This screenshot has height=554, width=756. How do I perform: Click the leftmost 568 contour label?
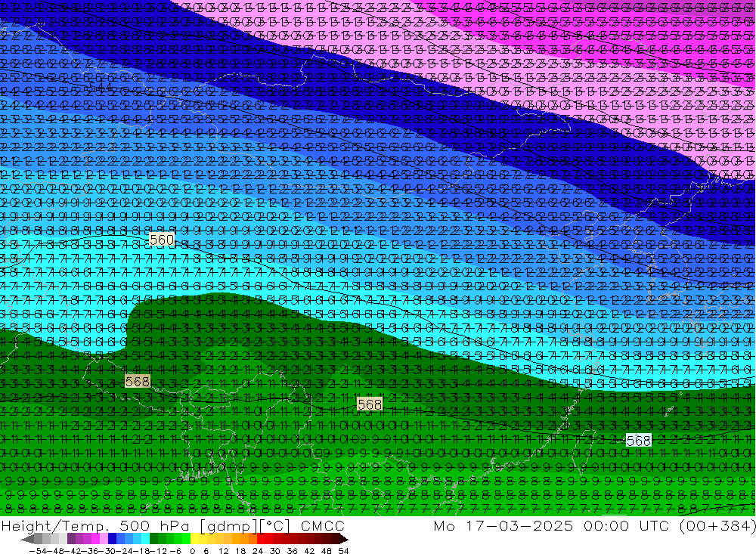[x=138, y=382]
